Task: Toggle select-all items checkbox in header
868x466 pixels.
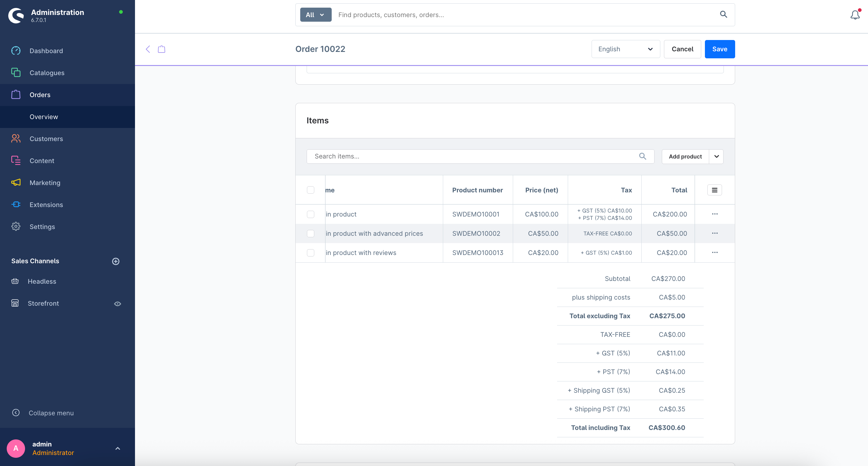Action: click(311, 190)
